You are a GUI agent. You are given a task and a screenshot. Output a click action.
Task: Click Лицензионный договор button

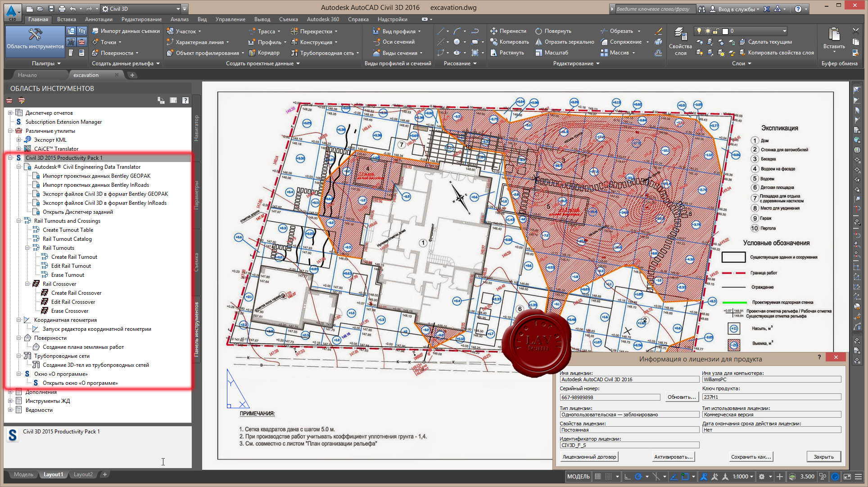[x=589, y=457]
